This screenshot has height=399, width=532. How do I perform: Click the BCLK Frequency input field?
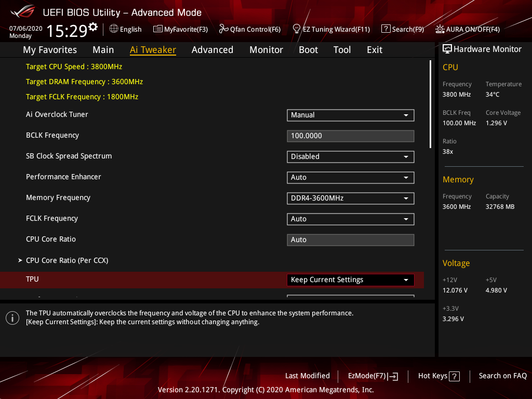point(351,136)
